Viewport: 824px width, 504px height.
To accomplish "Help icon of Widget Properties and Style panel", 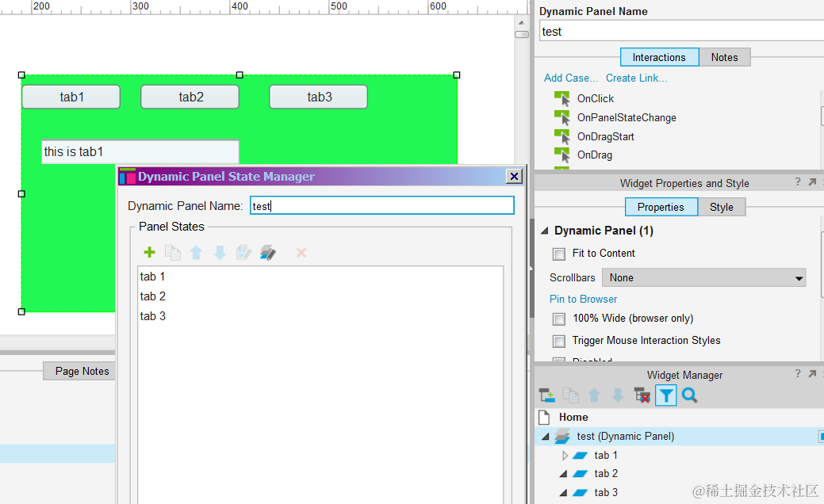I will (x=798, y=181).
